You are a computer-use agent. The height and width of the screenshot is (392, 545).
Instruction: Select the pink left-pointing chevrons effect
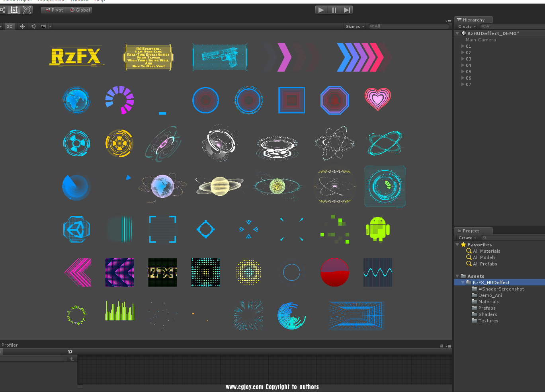tap(78, 272)
